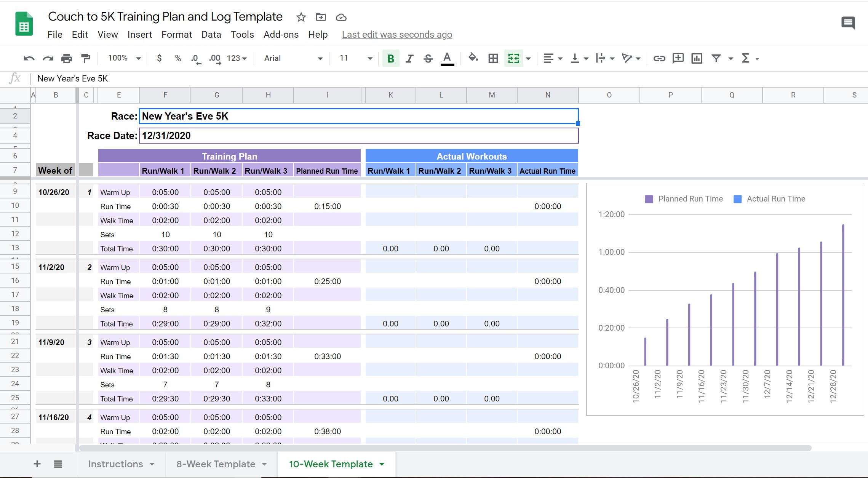Open the Format menu

pos(176,34)
